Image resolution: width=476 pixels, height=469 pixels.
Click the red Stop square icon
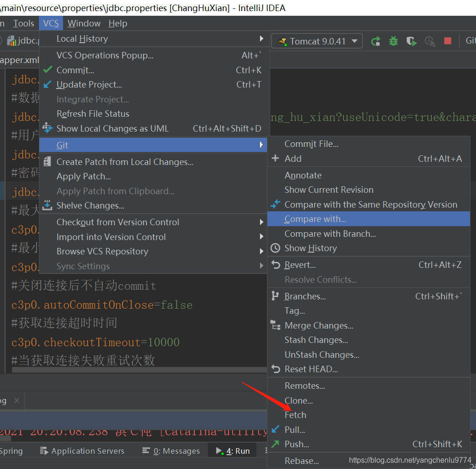click(x=447, y=41)
